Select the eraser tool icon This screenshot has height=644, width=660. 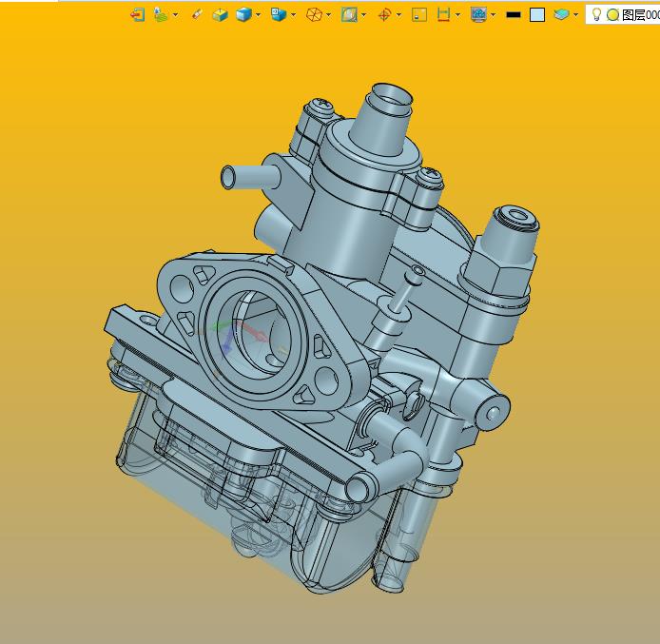pos(197,14)
